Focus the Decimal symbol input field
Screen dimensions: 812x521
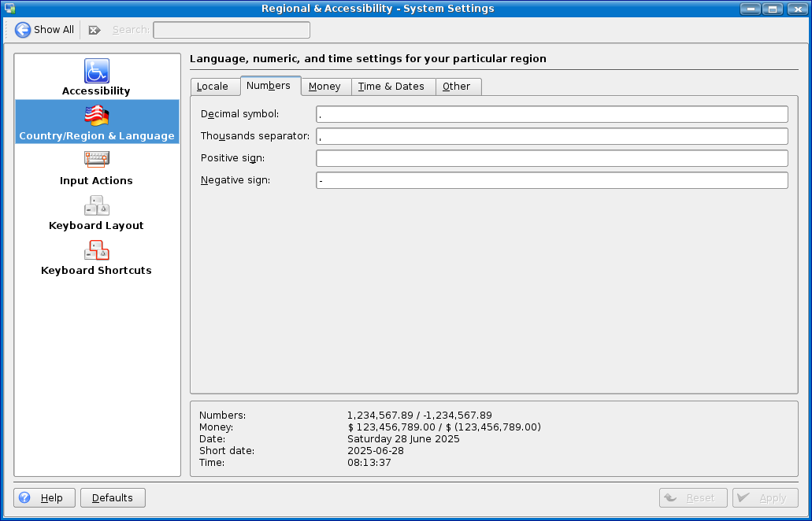click(551, 114)
